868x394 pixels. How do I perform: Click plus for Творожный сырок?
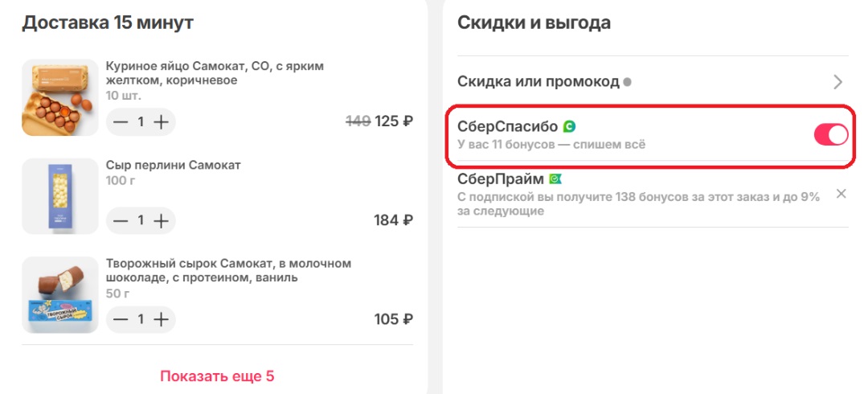tap(161, 320)
